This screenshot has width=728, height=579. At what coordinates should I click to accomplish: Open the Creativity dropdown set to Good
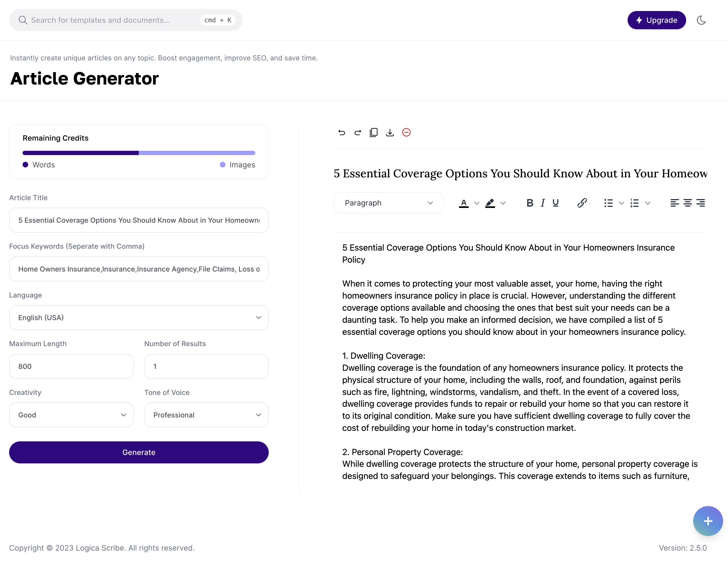(71, 415)
